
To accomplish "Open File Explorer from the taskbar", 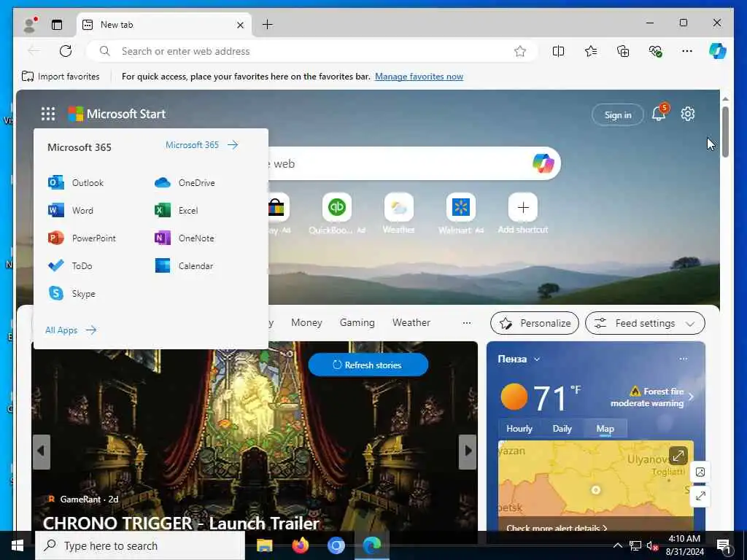I will point(264,545).
